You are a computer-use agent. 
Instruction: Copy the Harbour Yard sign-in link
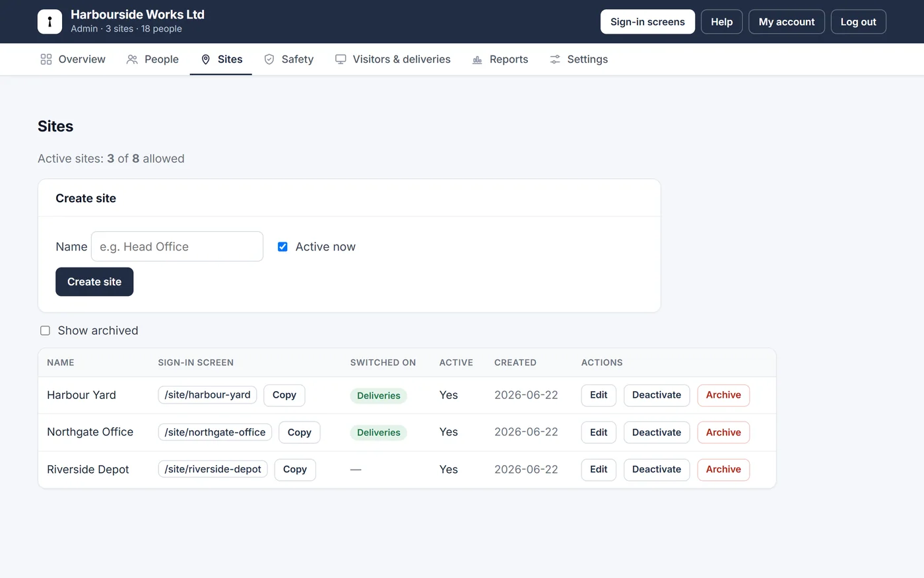pos(284,395)
